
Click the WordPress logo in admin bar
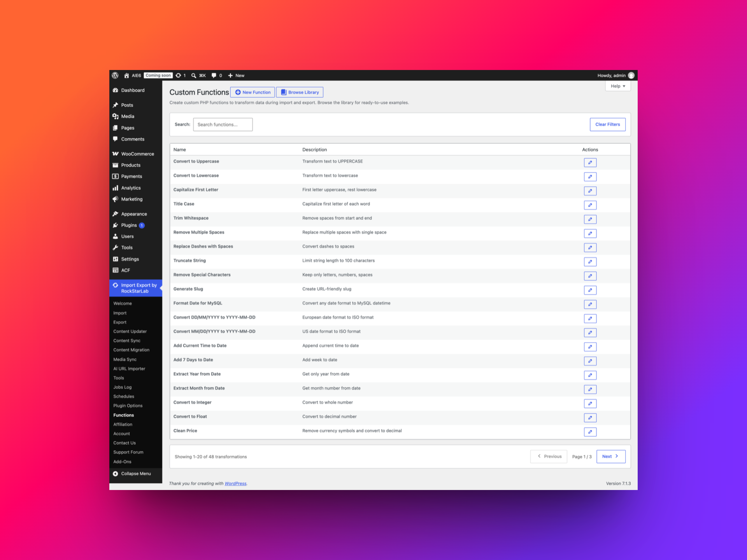(115, 75)
